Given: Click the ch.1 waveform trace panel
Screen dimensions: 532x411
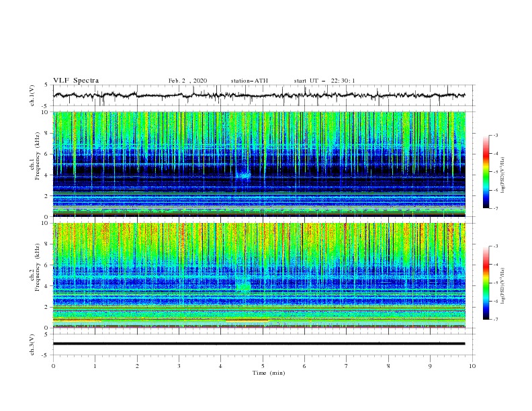Looking at the screenshot, I should coord(263,95).
